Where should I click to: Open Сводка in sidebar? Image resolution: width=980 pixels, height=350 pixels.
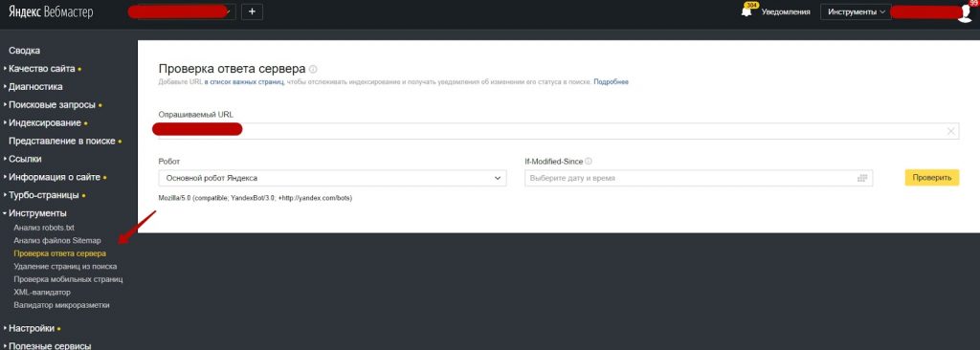point(24,51)
